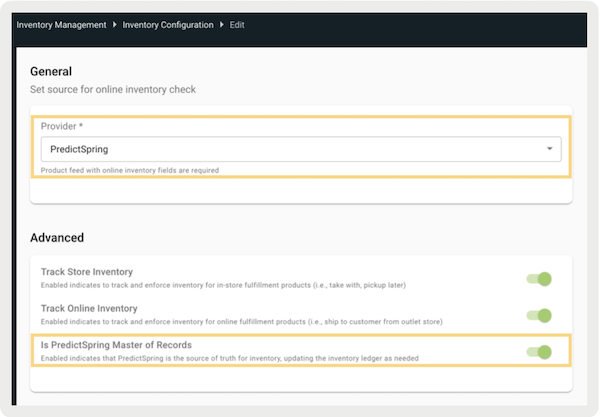Toggle the Track Online Inventory switch
The image size is (600, 417).
539,316
